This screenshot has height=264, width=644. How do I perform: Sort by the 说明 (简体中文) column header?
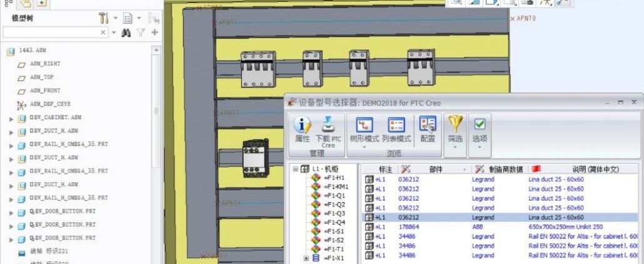click(583, 169)
